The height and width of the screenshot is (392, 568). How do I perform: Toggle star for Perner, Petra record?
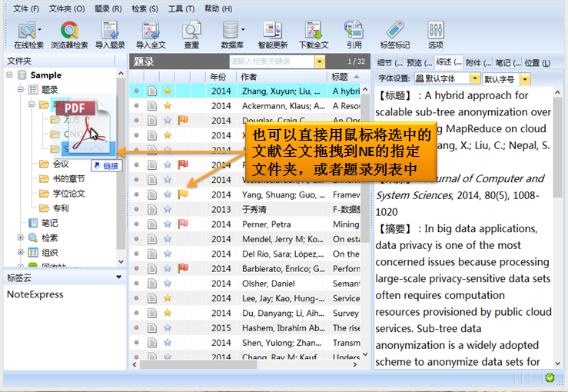[168, 224]
